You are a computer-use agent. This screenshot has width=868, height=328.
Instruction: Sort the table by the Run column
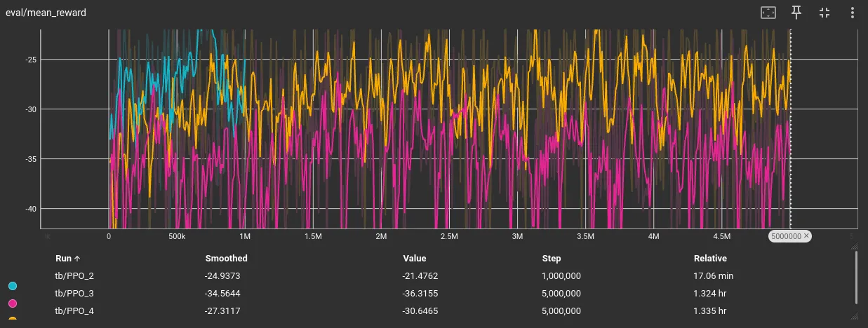(67, 259)
